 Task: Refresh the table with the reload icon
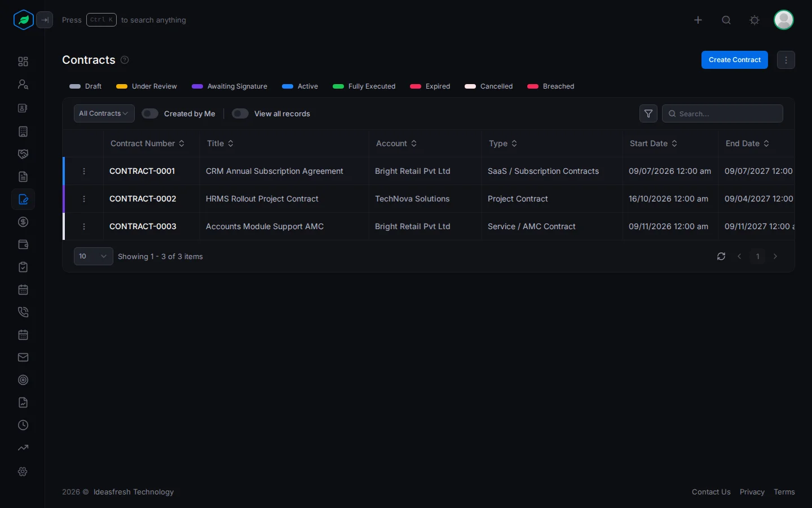pyautogui.click(x=721, y=256)
